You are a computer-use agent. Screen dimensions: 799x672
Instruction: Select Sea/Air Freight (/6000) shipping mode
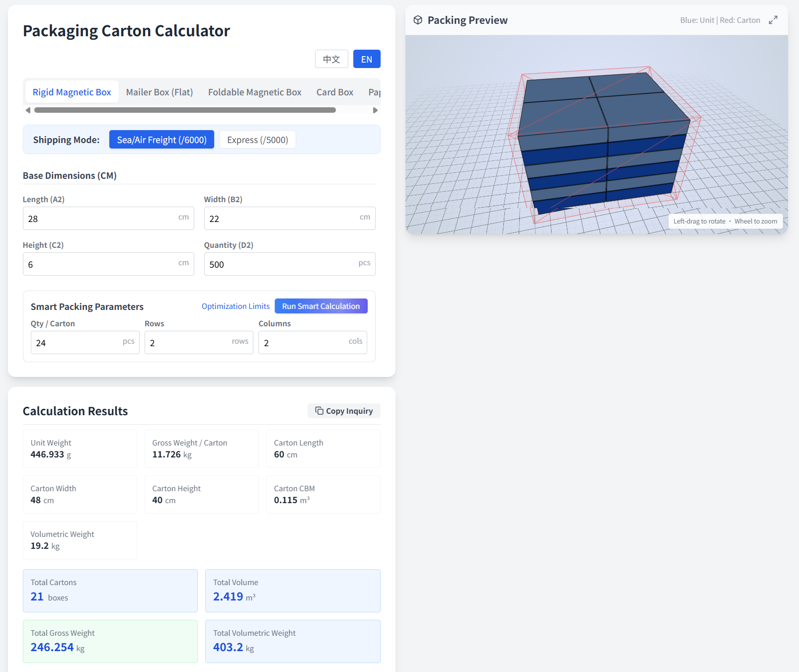pos(161,140)
